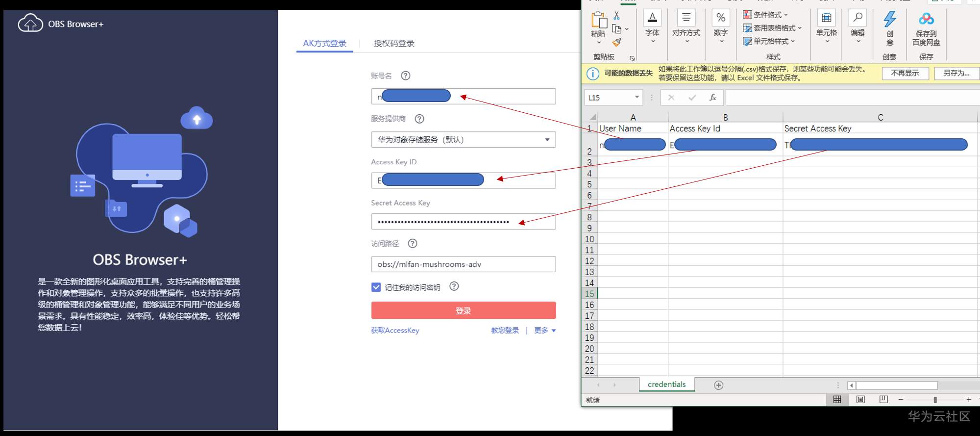The width and height of the screenshot is (980, 436).
Task: Expand the 粘贴 paste options arrow
Action: pyautogui.click(x=598, y=43)
